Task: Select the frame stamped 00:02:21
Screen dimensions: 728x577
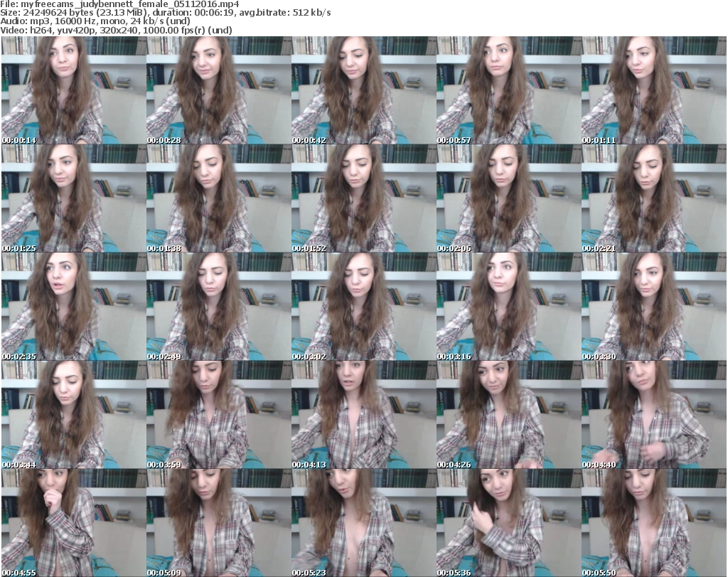Action: point(654,198)
